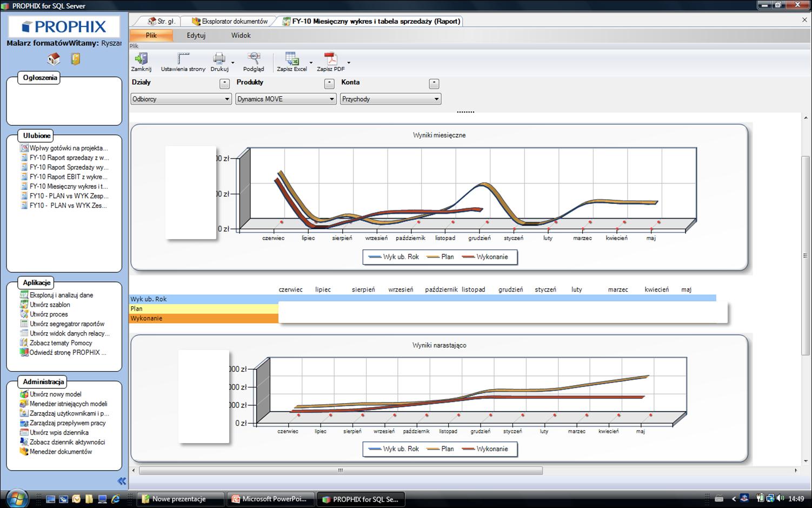Click the yellow door icon in sidebar
Image resolution: width=812 pixels, height=508 pixels.
76,58
